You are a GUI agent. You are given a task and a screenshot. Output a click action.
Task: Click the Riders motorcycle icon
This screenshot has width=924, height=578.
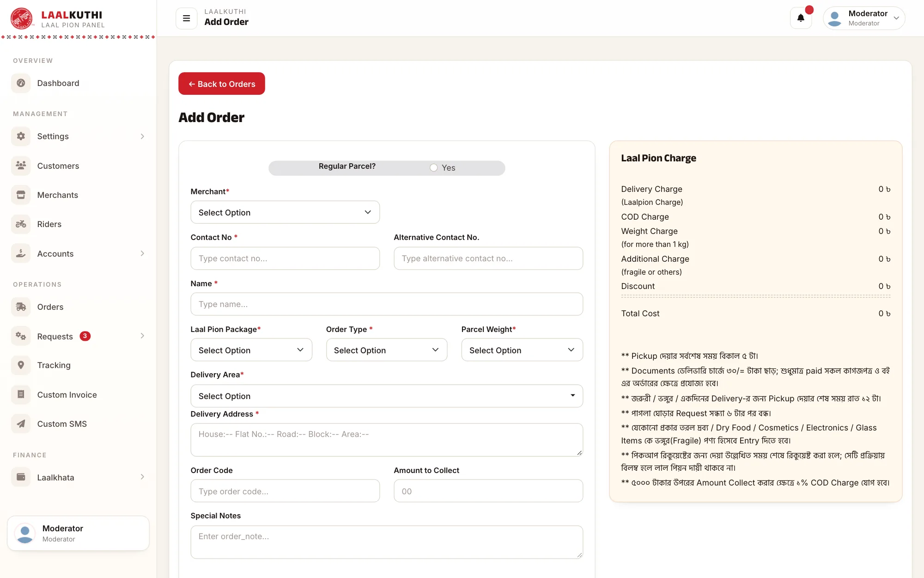tap(21, 224)
